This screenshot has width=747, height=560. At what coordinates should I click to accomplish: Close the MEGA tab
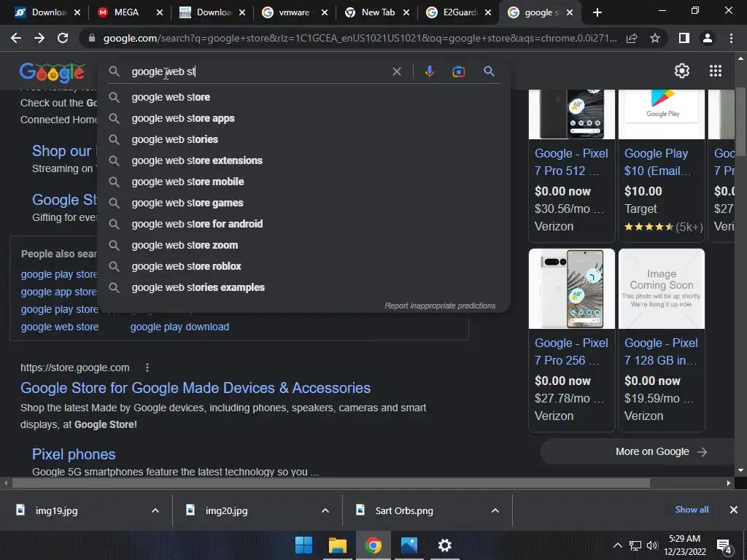click(160, 13)
